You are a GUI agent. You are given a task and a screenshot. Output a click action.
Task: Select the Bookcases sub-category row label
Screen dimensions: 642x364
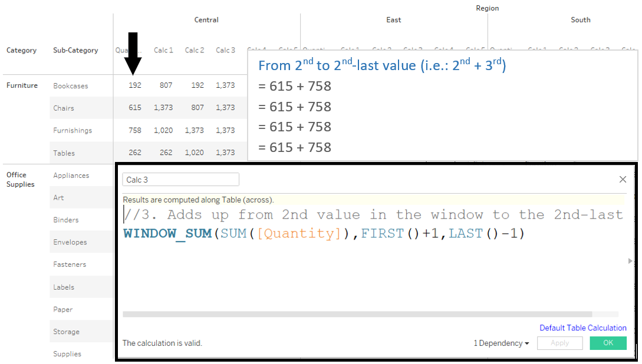pyautogui.click(x=70, y=86)
